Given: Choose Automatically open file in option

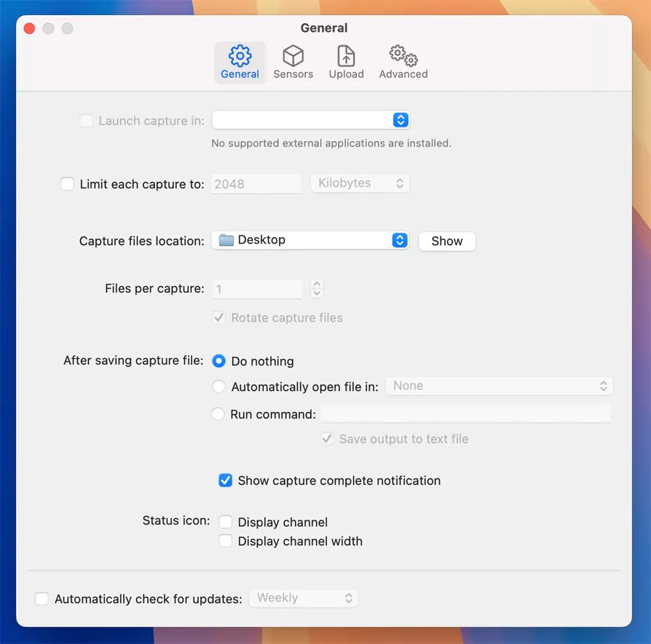Looking at the screenshot, I should coord(219,387).
